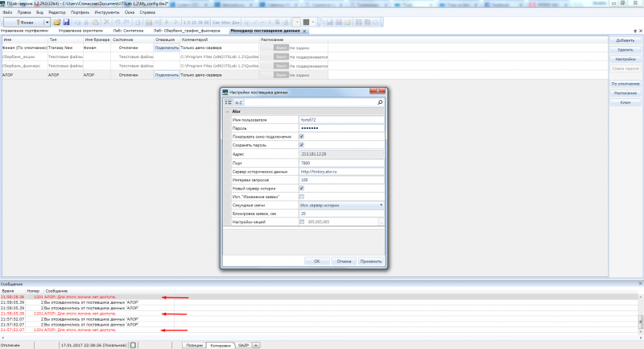The image size is (644, 349).
Task: Open panel options arrow at top right
Action: [x=635, y=31]
